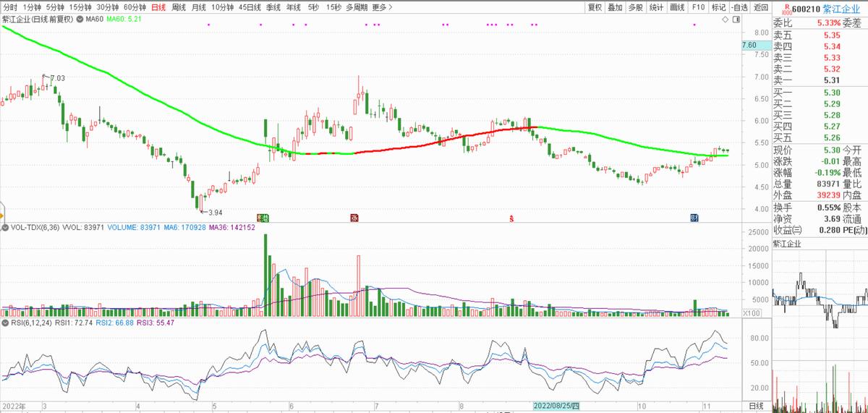Click the 紫江企业 name in quote header

pos(842,8)
